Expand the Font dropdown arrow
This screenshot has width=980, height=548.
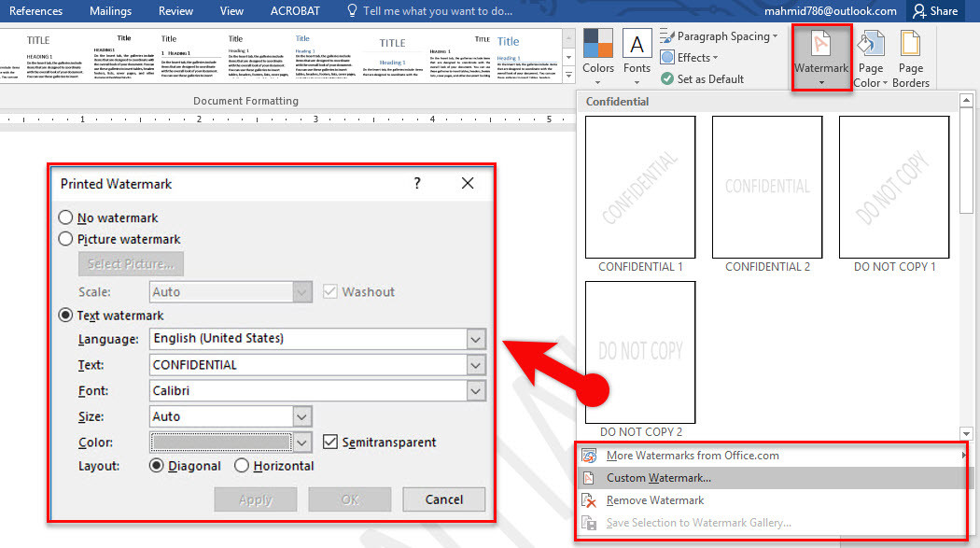476,390
